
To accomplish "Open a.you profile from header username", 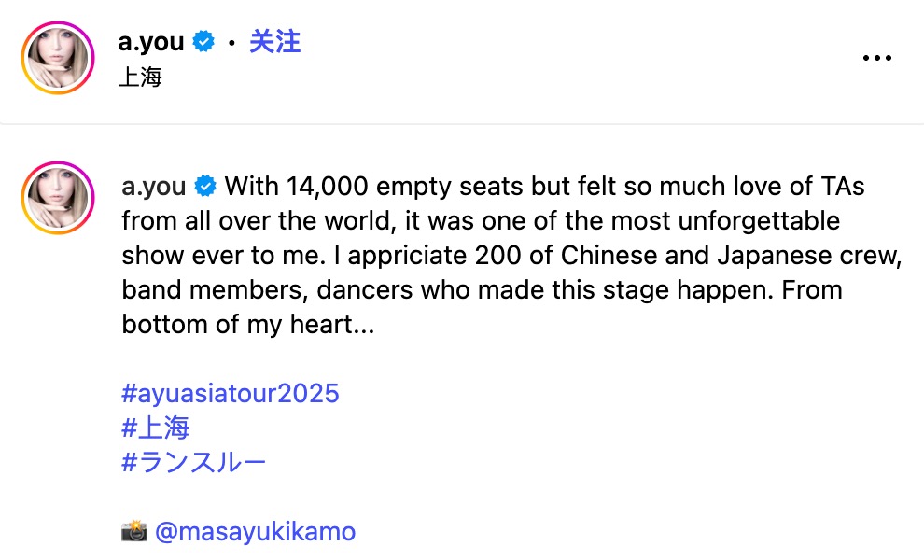I will (152, 42).
